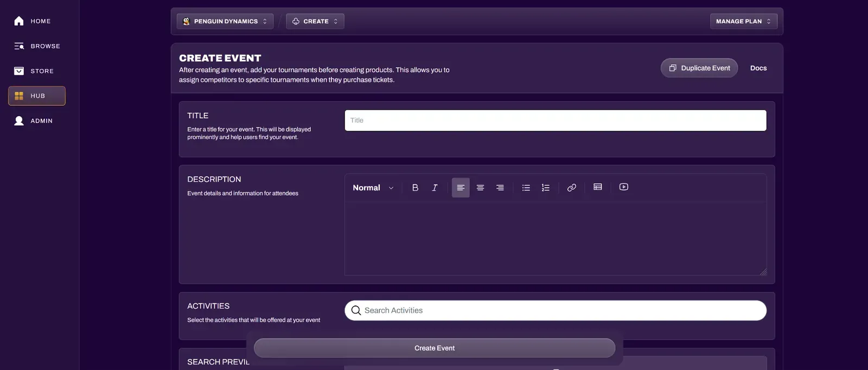Click the Hub grid icon
Image resolution: width=868 pixels, height=370 pixels.
coord(19,96)
